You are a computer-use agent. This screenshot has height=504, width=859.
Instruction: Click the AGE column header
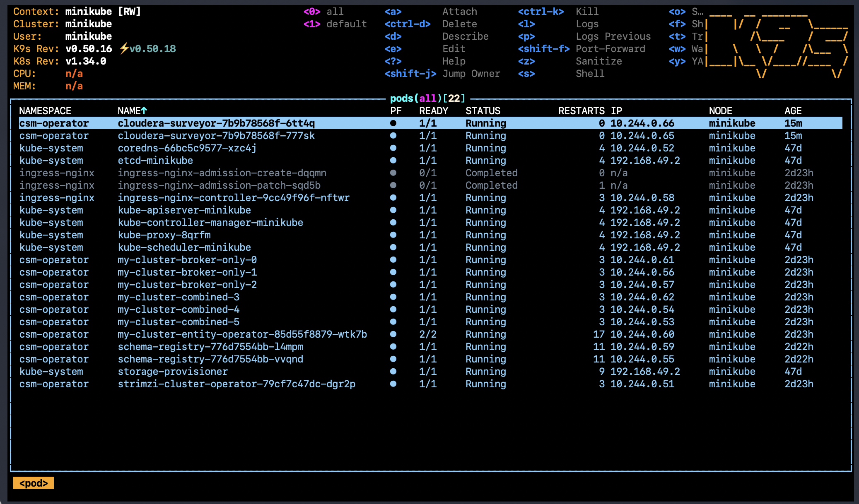793,111
